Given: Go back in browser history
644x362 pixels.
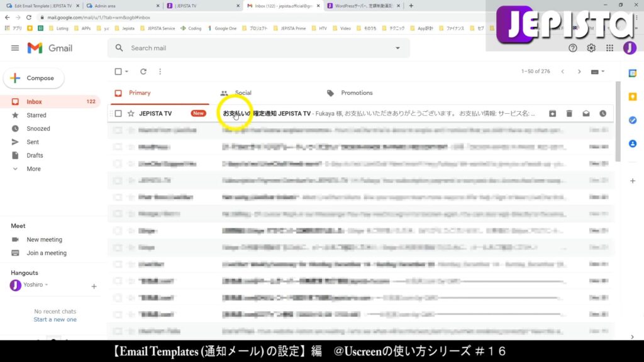Looking at the screenshot, I should pyautogui.click(x=7, y=18).
